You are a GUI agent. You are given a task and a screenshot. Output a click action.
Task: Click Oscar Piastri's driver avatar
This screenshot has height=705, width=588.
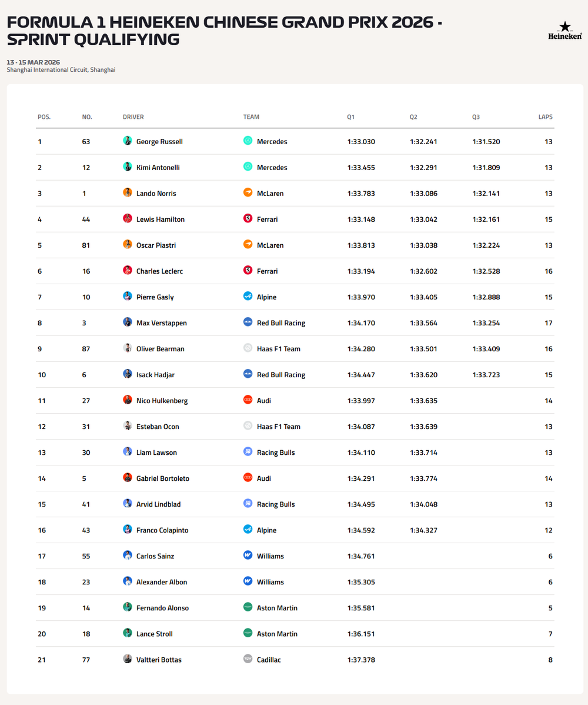click(x=128, y=245)
